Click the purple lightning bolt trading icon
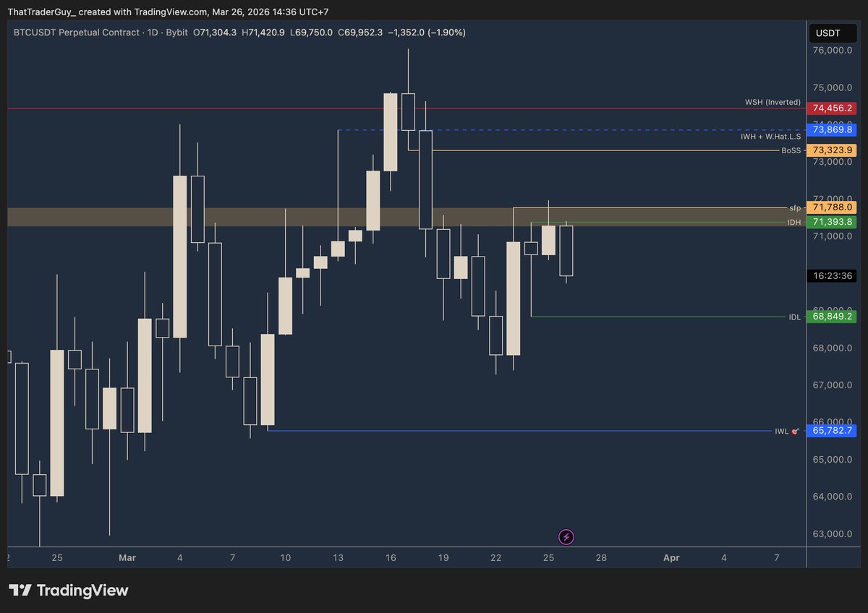Viewport: 868px width, 613px height. pyautogui.click(x=566, y=537)
